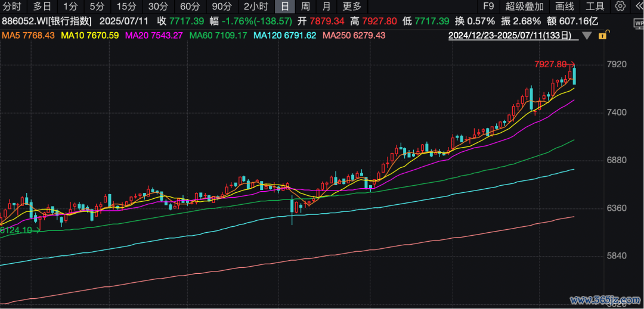Select the 90分 period tab
Screen dimensions: 644x309
pyautogui.click(x=222, y=6)
